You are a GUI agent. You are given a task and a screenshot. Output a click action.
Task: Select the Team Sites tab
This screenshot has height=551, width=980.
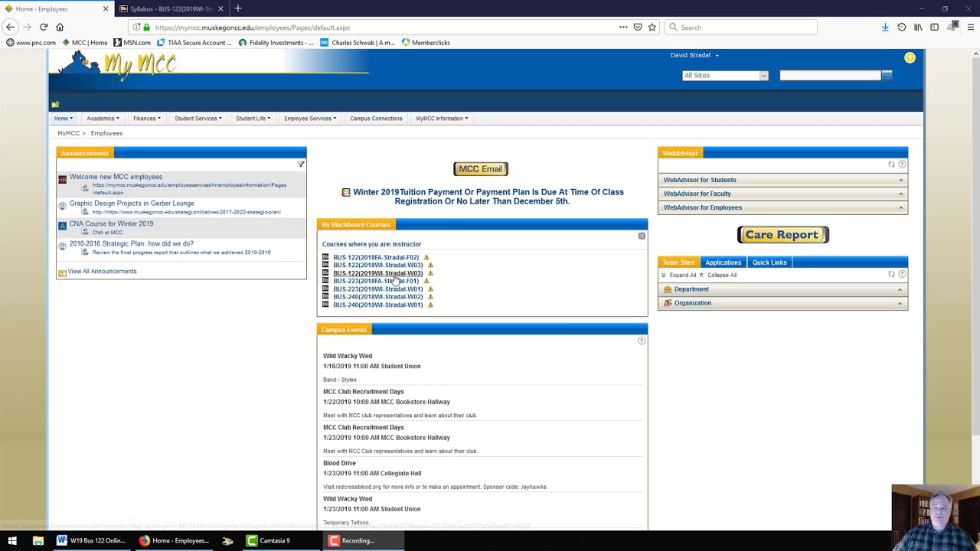678,262
